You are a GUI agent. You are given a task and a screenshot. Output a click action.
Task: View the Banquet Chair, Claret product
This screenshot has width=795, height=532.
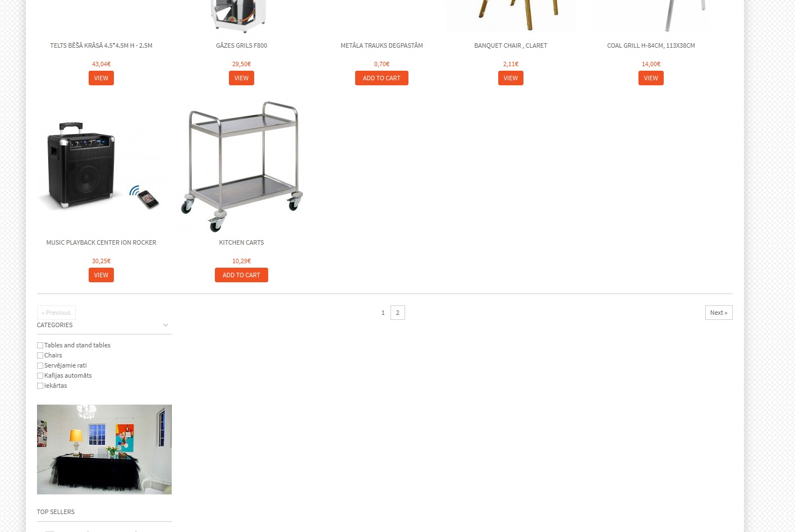(511, 78)
